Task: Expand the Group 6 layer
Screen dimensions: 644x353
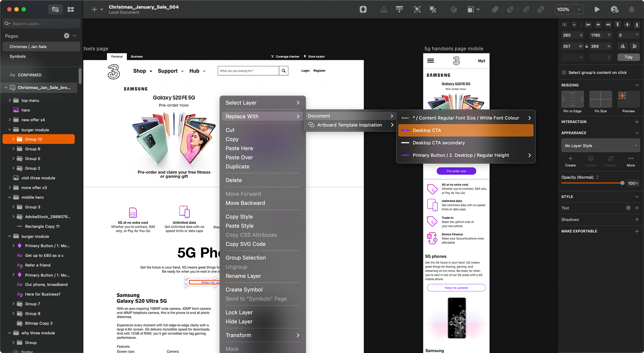Action: (x=14, y=149)
